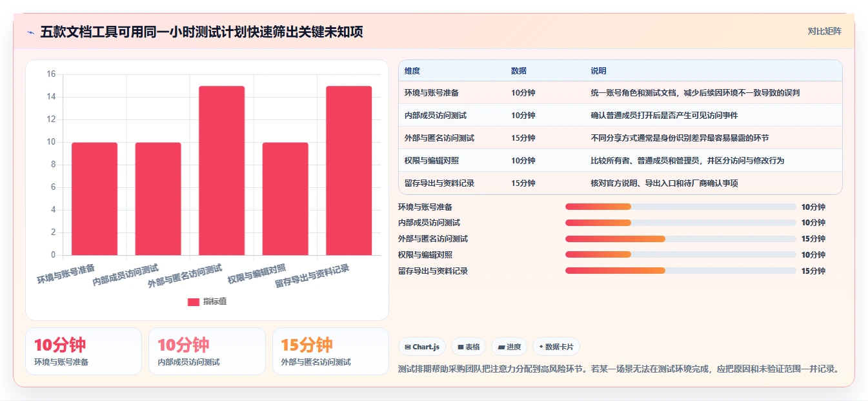Image resolution: width=868 pixels, height=401 pixels.
Task: Click the 表格 tag chip
Action: pos(469,347)
